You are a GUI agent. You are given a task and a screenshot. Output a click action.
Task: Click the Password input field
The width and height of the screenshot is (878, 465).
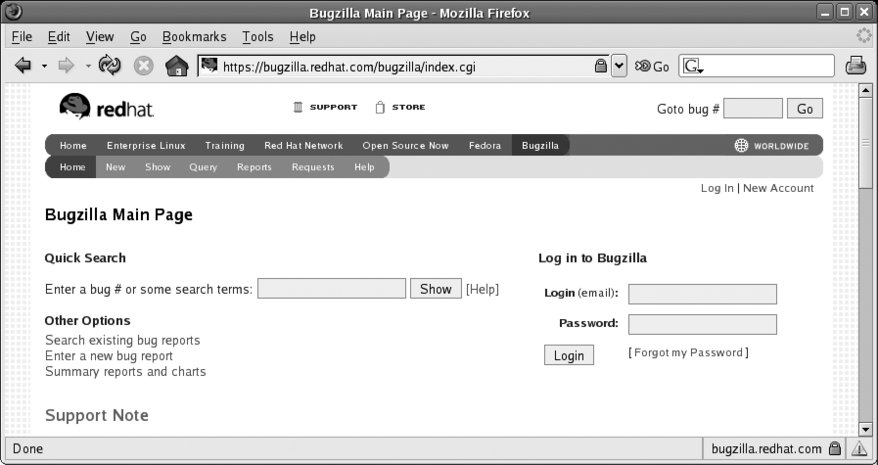tap(702, 324)
